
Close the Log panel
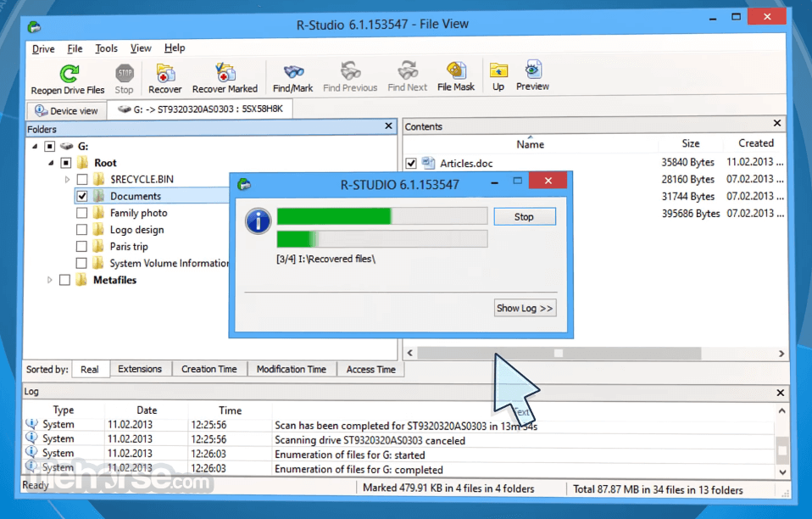pyautogui.click(x=781, y=393)
